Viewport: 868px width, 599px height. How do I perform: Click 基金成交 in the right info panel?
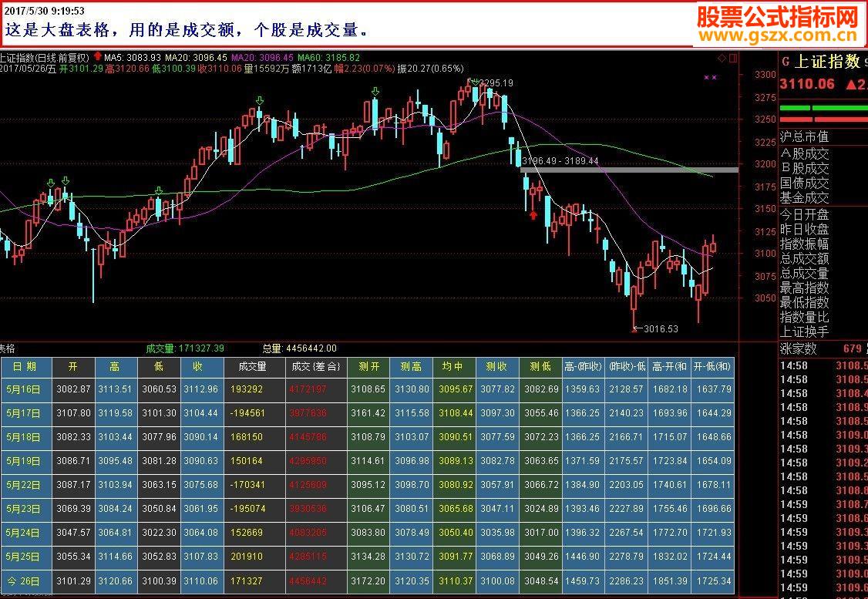pos(804,197)
